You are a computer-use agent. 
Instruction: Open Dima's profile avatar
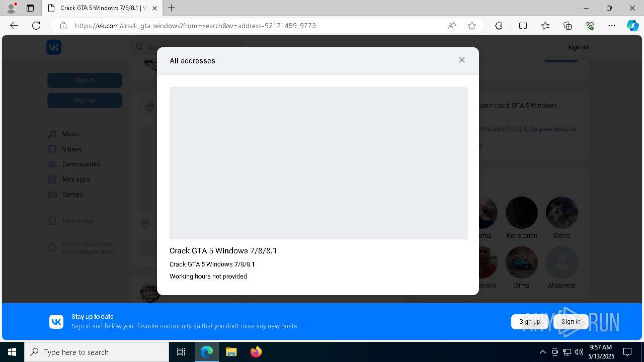[x=522, y=262]
